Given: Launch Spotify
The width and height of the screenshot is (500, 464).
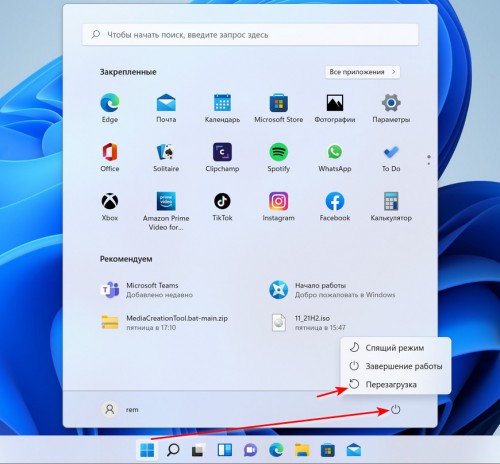Looking at the screenshot, I should pos(279,157).
